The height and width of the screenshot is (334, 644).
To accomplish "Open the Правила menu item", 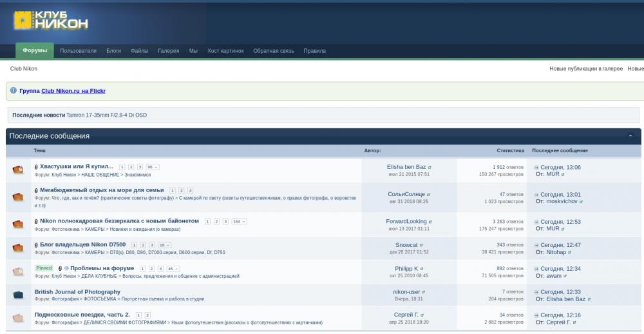I will point(315,51).
